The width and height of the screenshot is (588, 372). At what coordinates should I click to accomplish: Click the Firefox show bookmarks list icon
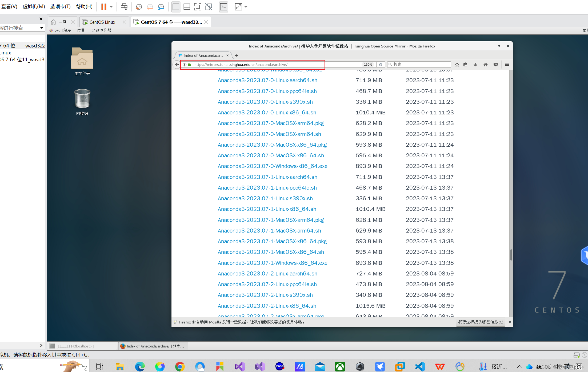point(465,65)
